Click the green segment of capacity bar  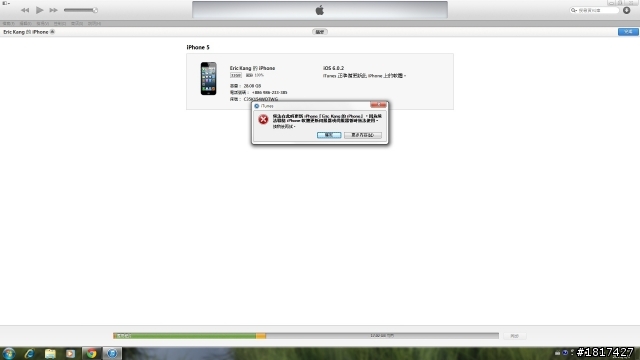185,336
